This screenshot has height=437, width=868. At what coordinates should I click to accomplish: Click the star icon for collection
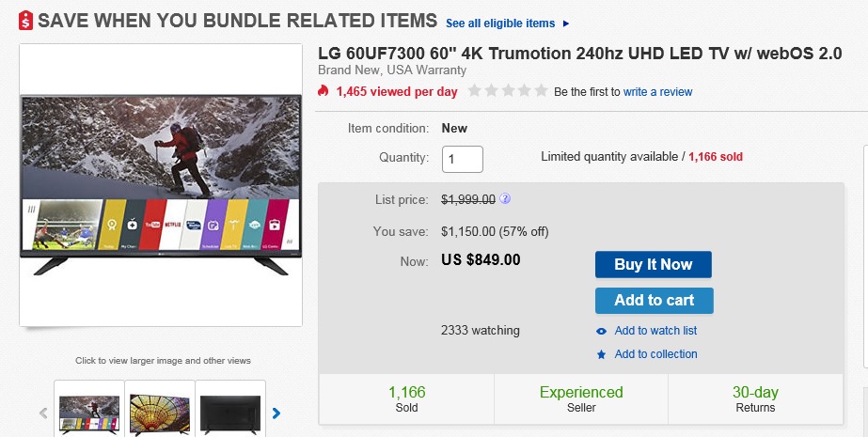pos(602,354)
